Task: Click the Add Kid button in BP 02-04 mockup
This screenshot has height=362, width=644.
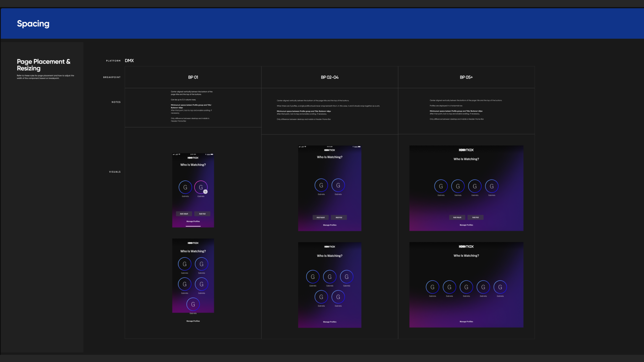Action: tap(339, 218)
